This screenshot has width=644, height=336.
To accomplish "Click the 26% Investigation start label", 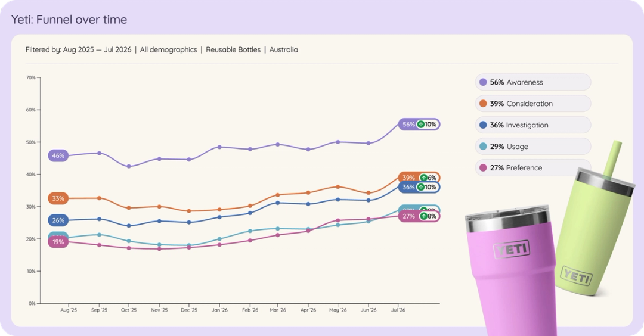I will point(58,220).
